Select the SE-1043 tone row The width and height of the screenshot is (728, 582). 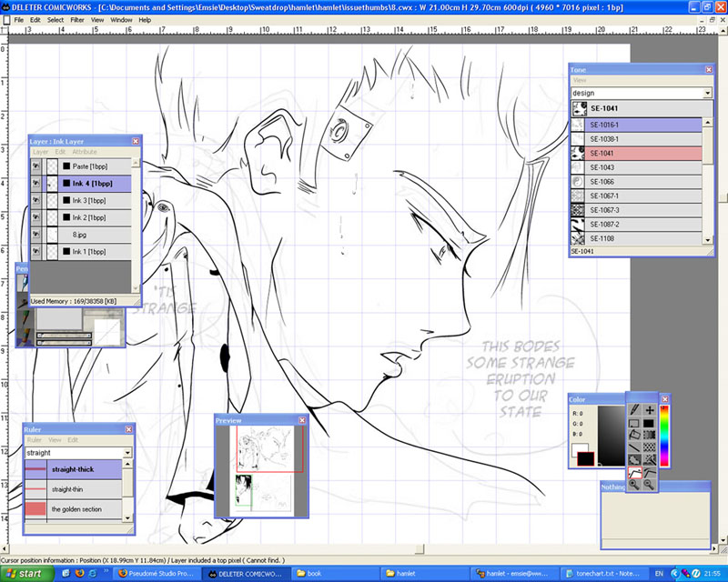point(636,167)
